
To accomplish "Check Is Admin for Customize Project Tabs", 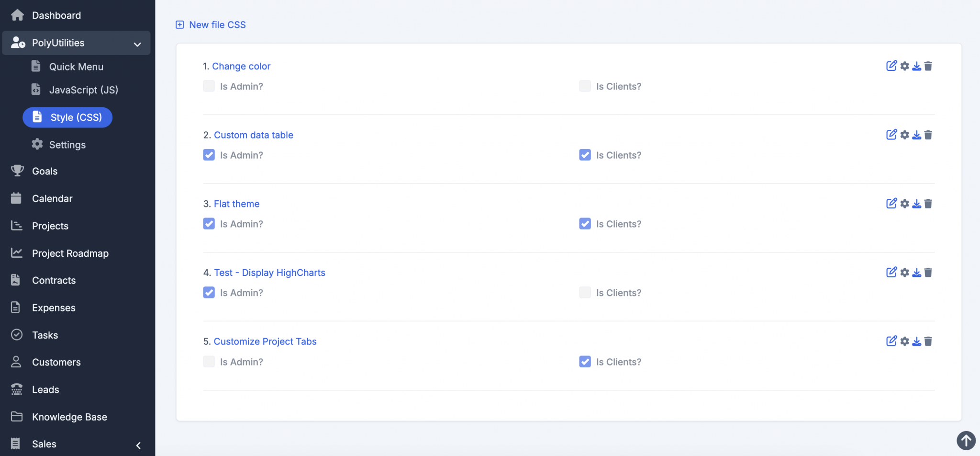I will pyautogui.click(x=209, y=362).
